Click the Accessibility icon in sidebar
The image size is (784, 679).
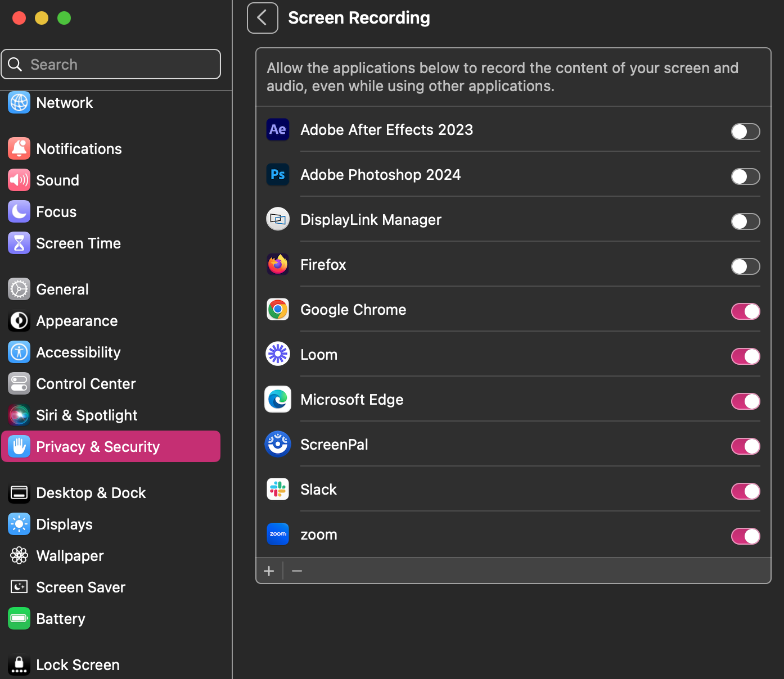19,352
